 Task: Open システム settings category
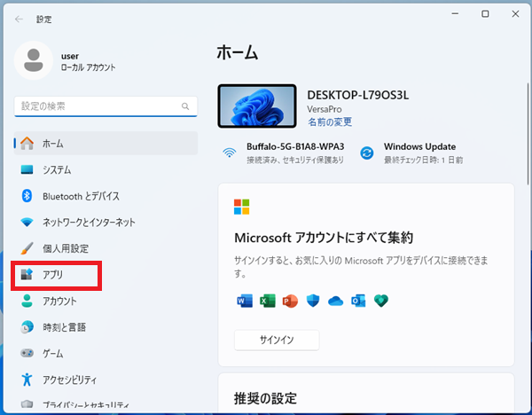coord(106,169)
